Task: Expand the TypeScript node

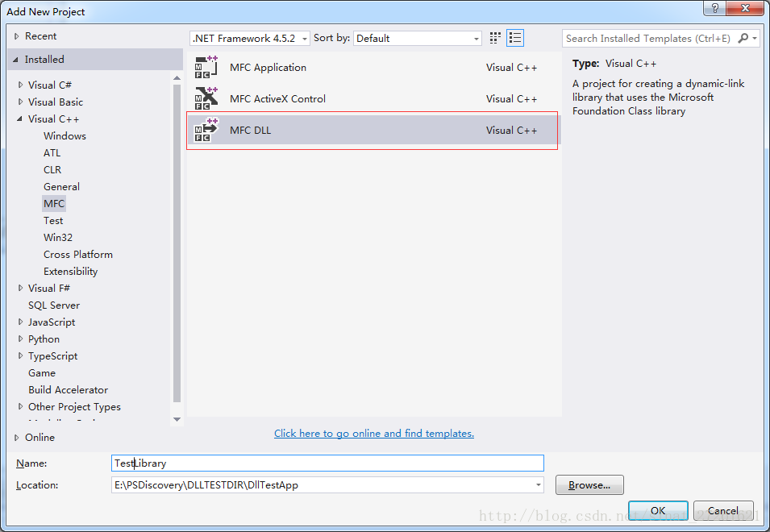Action: pyautogui.click(x=20, y=355)
